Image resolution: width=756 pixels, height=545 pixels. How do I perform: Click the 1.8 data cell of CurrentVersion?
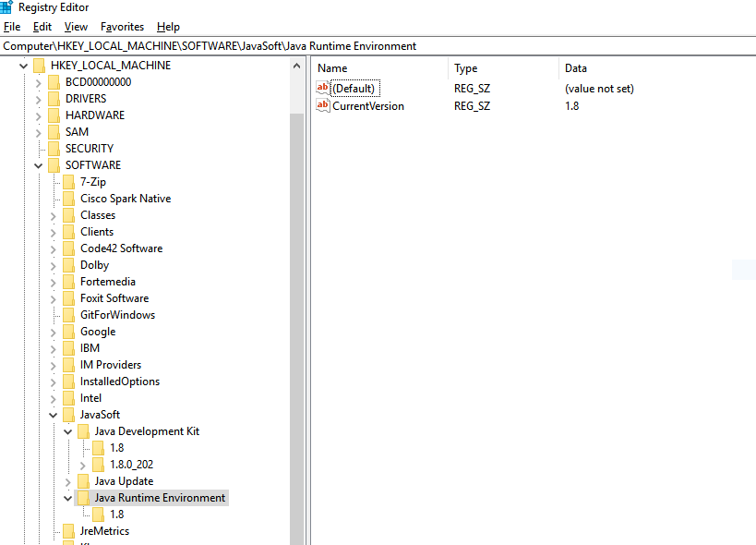(x=571, y=106)
